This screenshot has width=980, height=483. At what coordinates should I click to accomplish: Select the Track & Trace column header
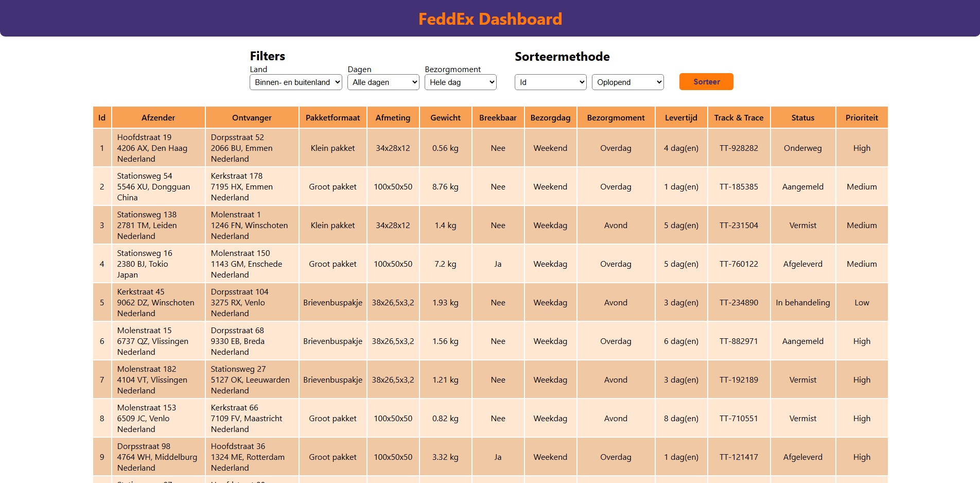point(739,118)
